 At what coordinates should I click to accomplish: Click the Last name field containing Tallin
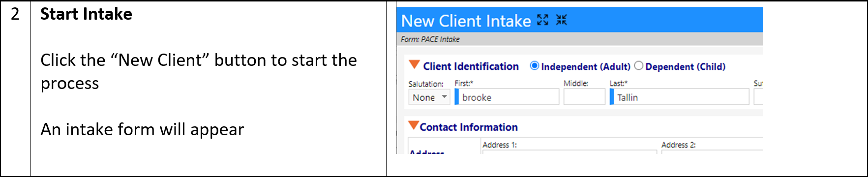click(x=679, y=97)
